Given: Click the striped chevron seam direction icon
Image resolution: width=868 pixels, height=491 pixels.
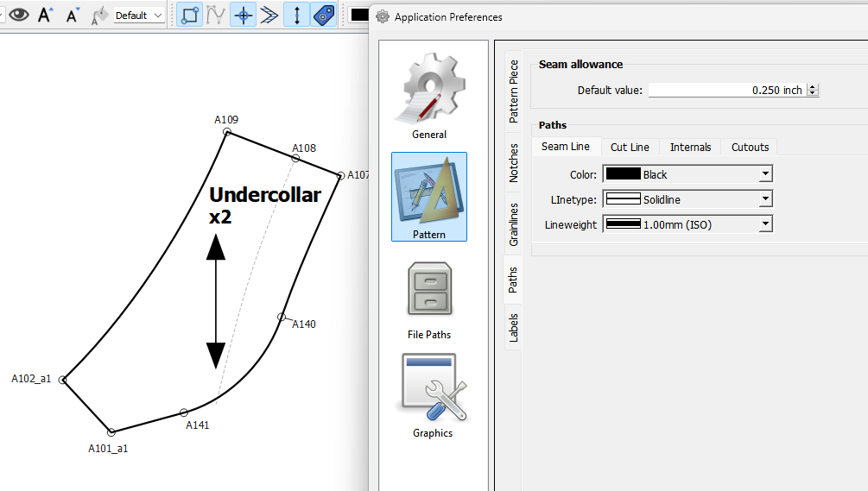Looking at the screenshot, I should pyautogui.click(x=269, y=15).
